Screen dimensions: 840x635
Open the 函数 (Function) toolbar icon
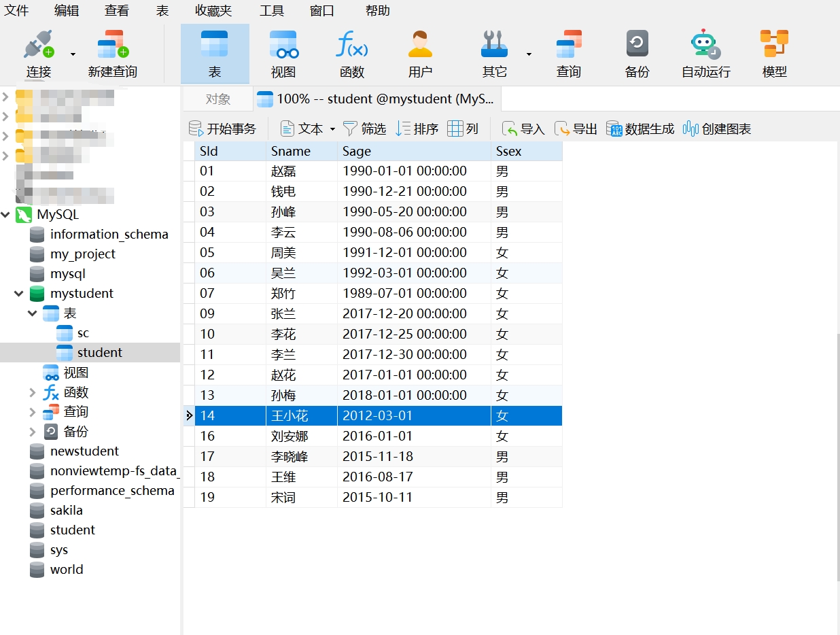[352, 46]
